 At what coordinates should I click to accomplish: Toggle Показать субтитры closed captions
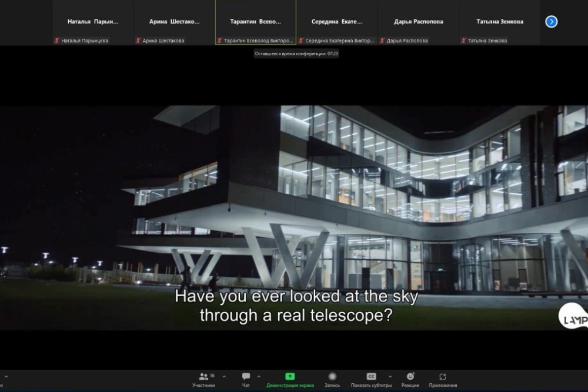pyautogui.click(x=371, y=379)
